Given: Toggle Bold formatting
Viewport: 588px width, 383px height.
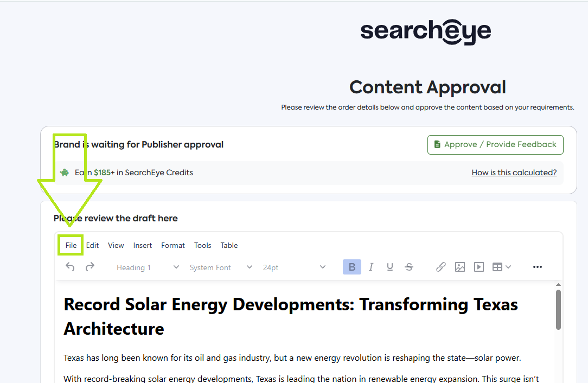Looking at the screenshot, I should pos(352,267).
